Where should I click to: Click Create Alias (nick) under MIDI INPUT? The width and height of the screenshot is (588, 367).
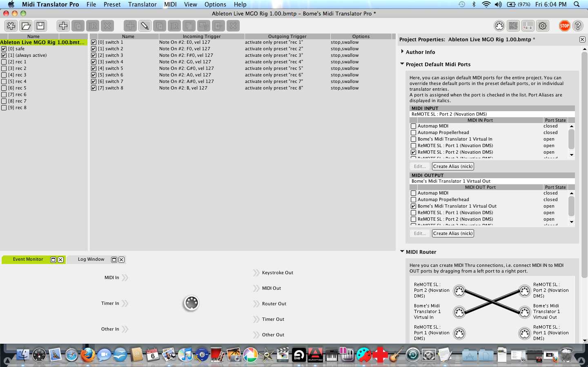(x=453, y=166)
